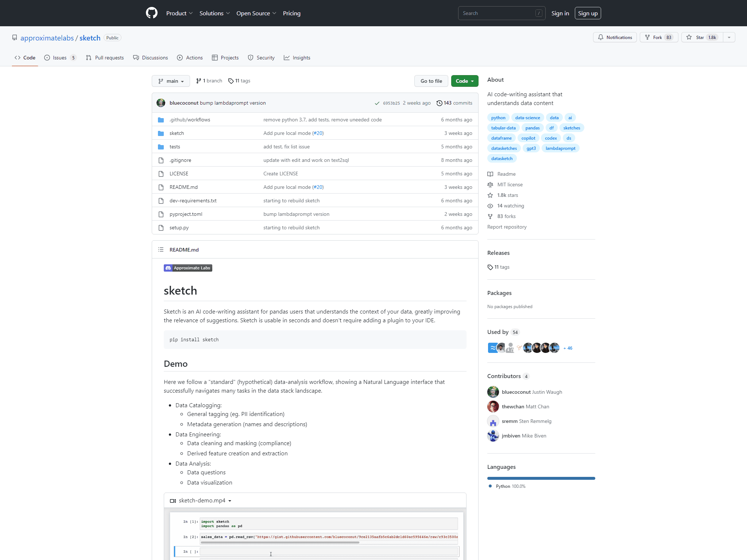
Task: Click the Sign up button
Action: pos(588,13)
